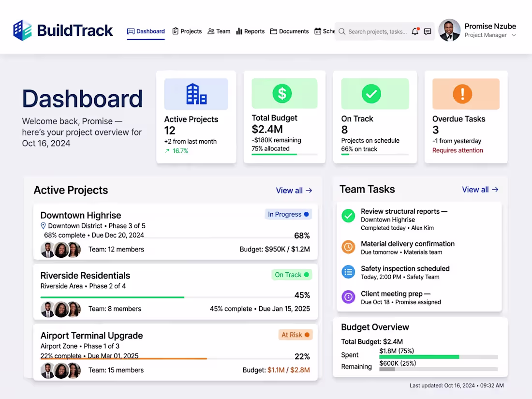This screenshot has height=399, width=532.
Task: Click the Active Projects building icon
Action: point(196,94)
